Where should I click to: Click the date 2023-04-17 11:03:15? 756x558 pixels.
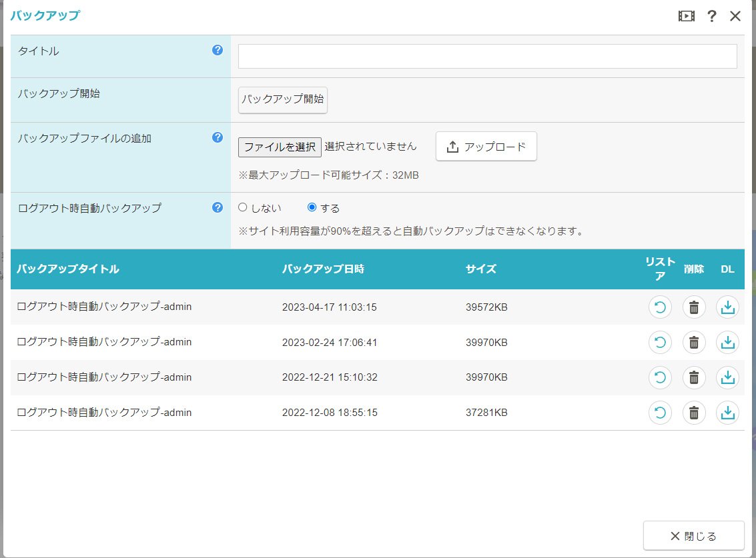[330, 307]
